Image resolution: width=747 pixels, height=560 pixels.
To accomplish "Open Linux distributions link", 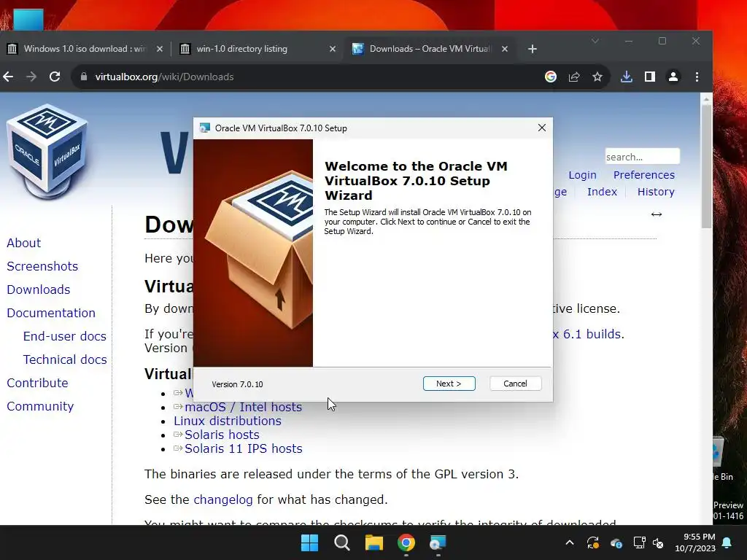I will coord(228,421).
